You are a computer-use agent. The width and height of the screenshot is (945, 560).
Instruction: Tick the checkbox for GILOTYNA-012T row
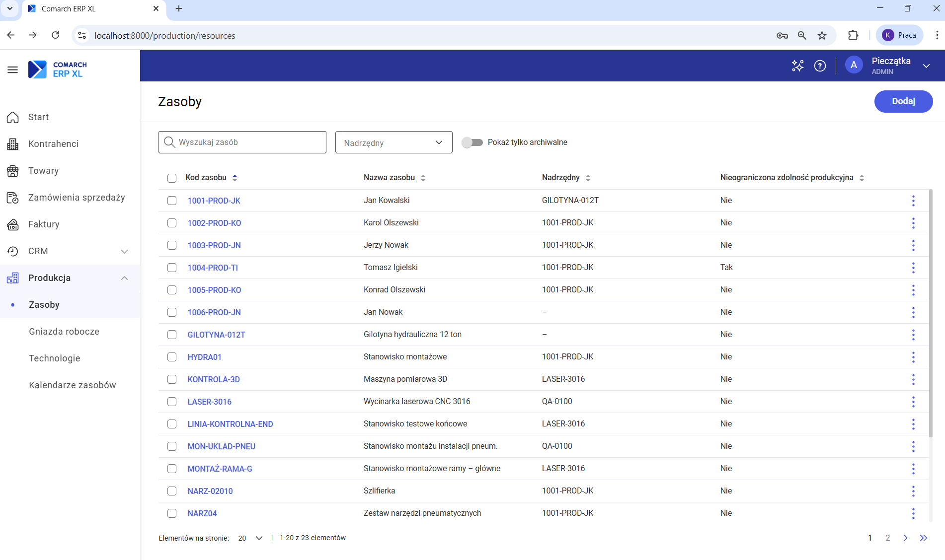point(172,335)
